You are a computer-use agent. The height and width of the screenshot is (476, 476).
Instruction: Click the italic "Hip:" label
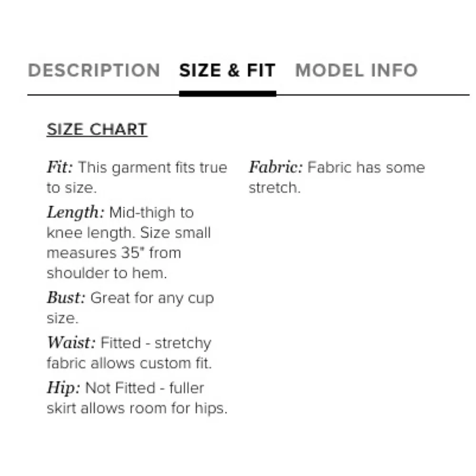pyautogui.click(x=63, y=388)
